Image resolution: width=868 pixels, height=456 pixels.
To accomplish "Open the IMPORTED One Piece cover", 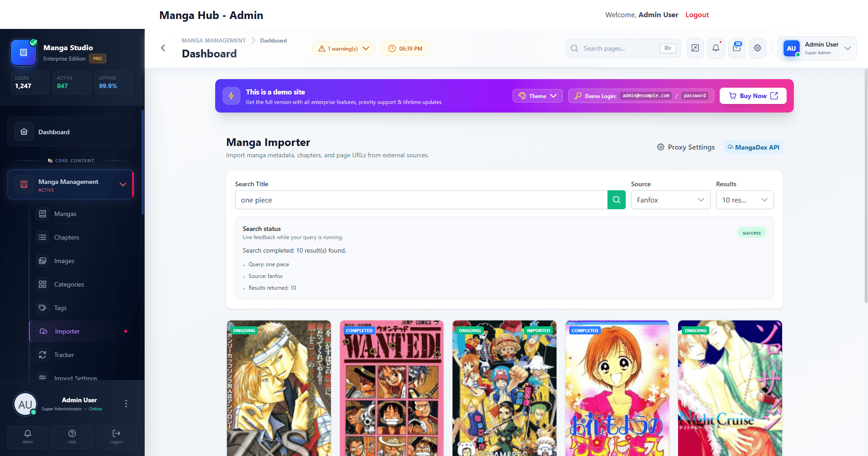I will (x=505, y=388).
